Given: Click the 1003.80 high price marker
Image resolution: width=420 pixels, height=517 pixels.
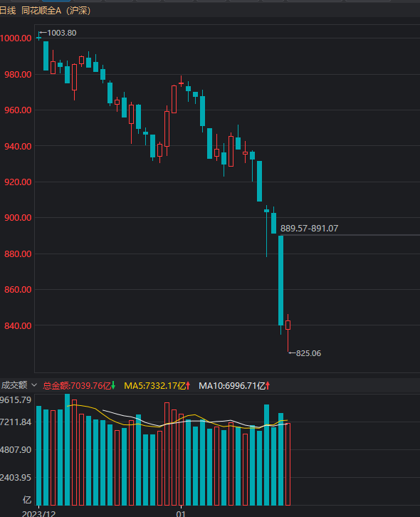Looking at the screenshot, I should coord(62,33).
